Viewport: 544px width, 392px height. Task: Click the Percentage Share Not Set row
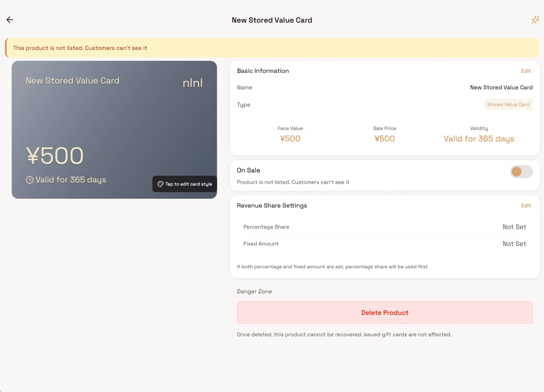tap(384, 227)
